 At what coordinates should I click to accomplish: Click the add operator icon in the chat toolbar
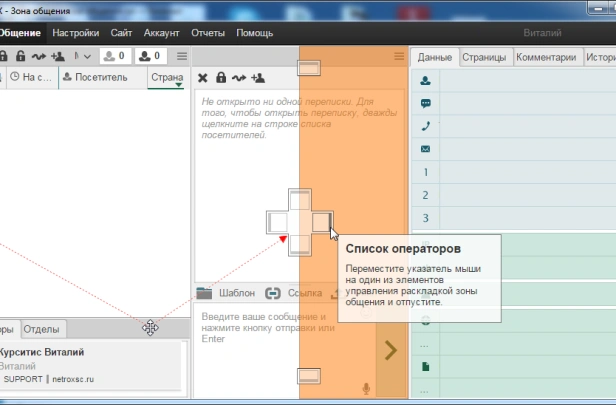[x=258, y=78]
